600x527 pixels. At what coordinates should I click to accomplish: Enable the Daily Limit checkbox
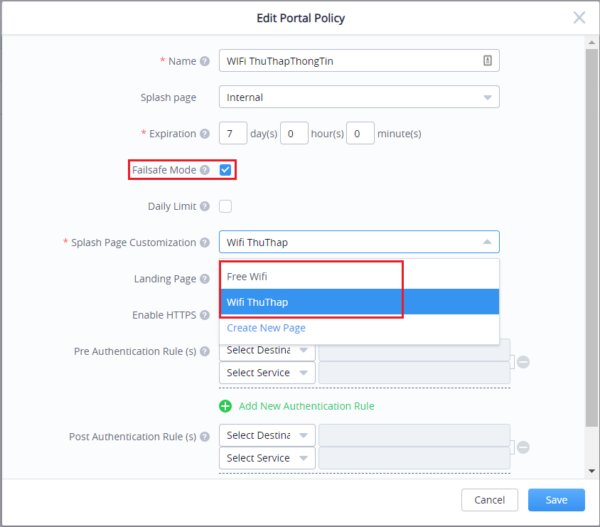(226, 207)
